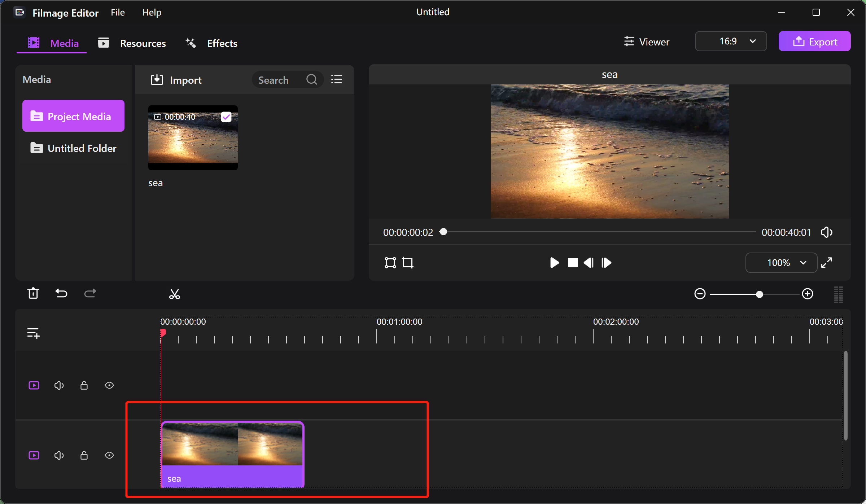866x504 pixels.
Task: Select the crop tool in viewer
Action: tap(408, 263)
